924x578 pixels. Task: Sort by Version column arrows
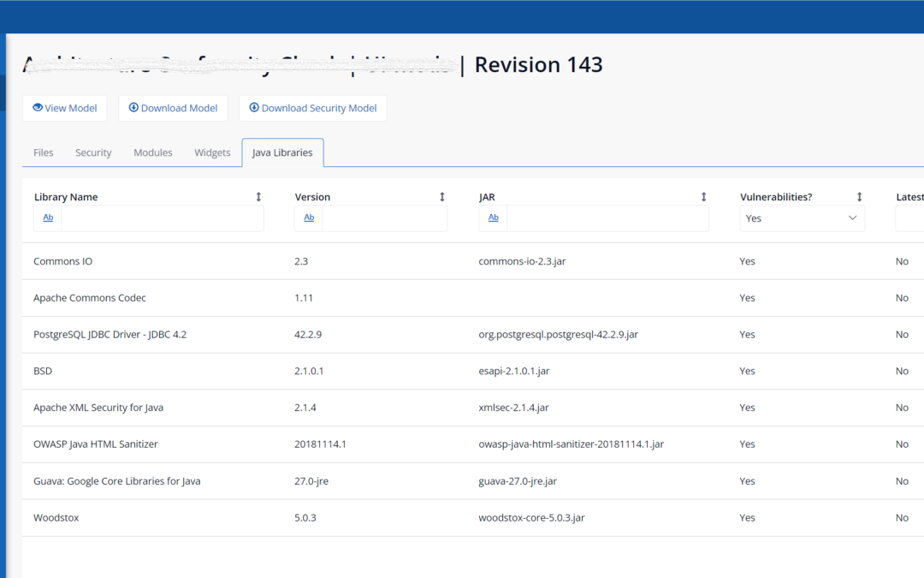[442, 197]
